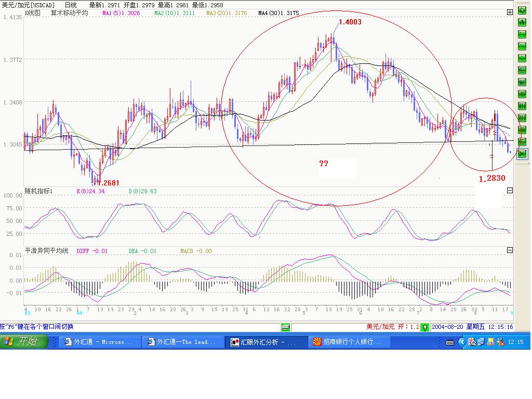This screenshot has height=399, width=532.
Task: Click the D(8)29.63 stochastic value
Action: 142,191
